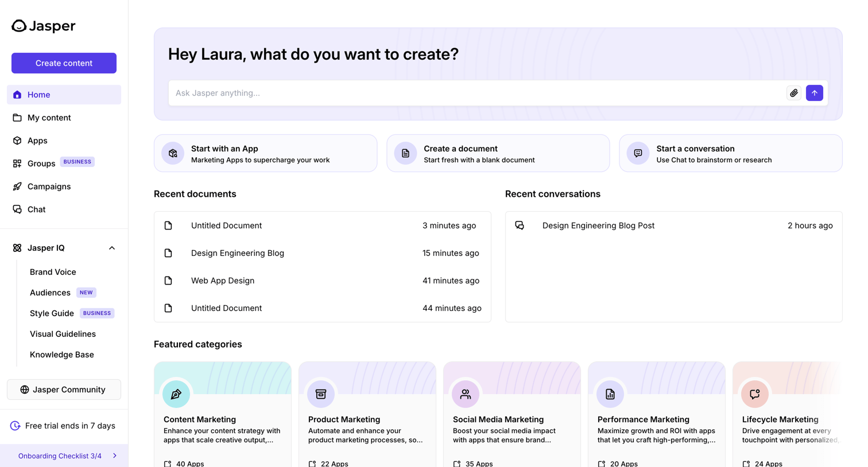Image resolution: width=868 pixels, height=467 pixels.
Task: Click the Lifecycle Marketing icon
Action: pos(755,394)
